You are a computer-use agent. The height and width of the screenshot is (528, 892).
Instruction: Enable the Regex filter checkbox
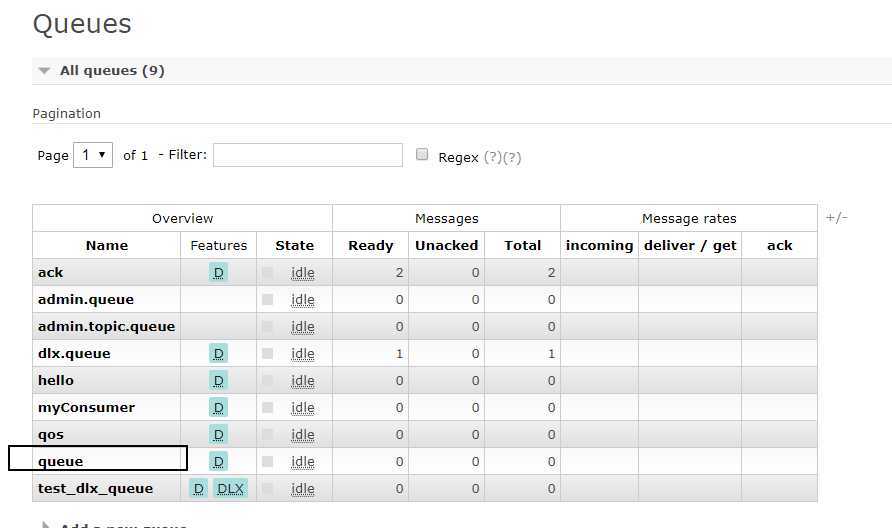click(422, 155)
